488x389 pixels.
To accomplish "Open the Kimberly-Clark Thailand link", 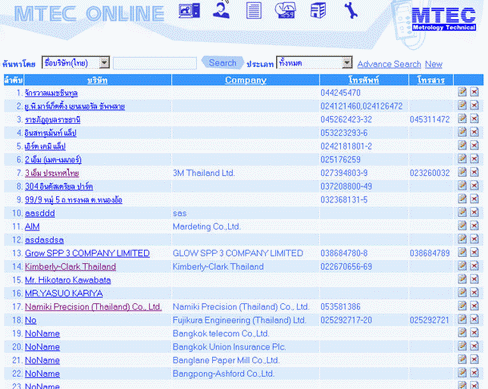I will [x=70, y=267].
